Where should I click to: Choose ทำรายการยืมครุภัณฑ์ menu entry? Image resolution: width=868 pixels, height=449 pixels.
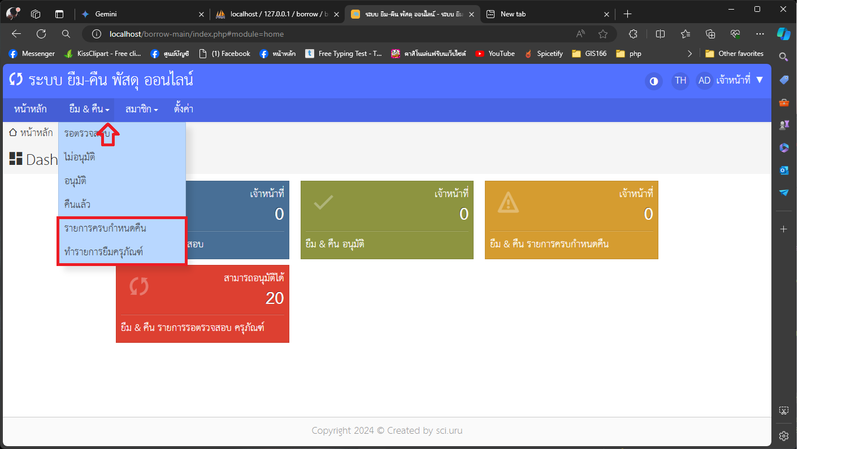[x=122, y=252]
